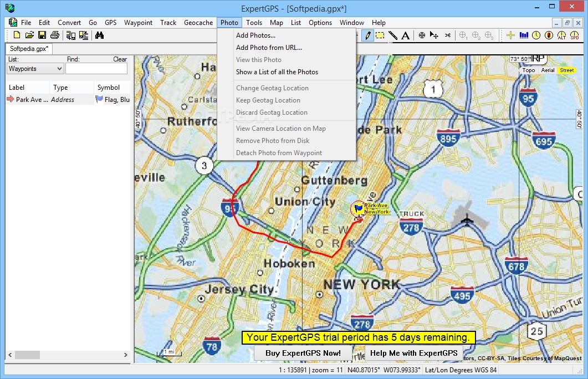Image resolution: width=588 pixels, height=379 pixels.
Task: Select the scissors cut tool
Action: point(448,35)
